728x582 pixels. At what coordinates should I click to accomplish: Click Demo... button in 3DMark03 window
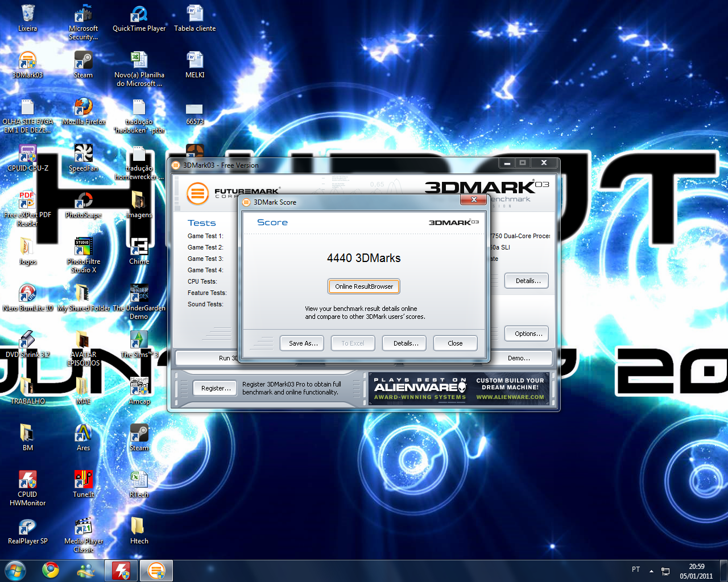[x=519, y=358]
